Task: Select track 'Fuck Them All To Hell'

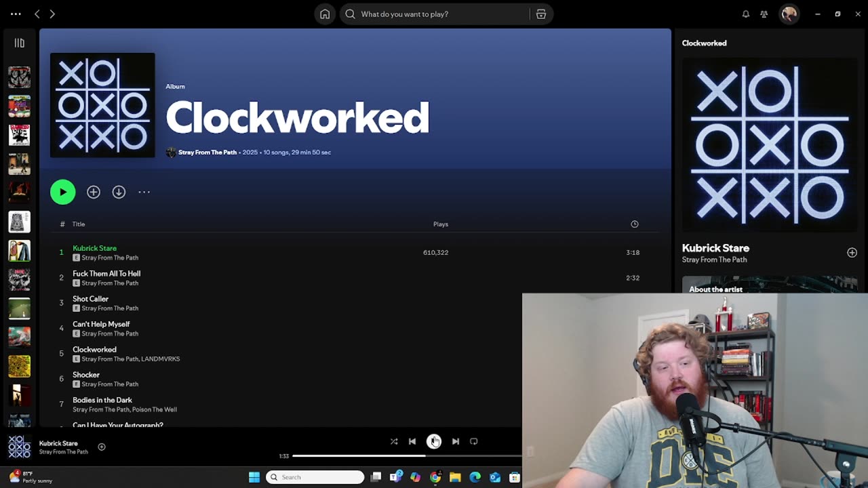Action: click(x=106, y=274)
